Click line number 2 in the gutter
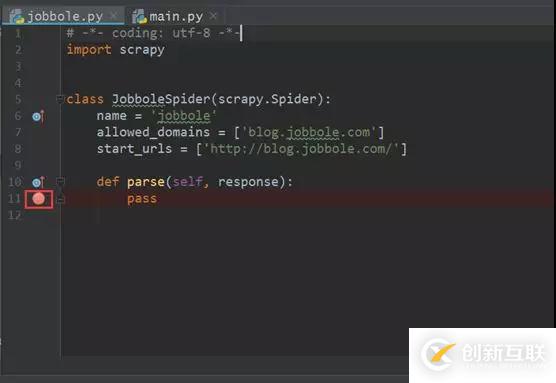The image size is (556, 383). pos(18,50)
